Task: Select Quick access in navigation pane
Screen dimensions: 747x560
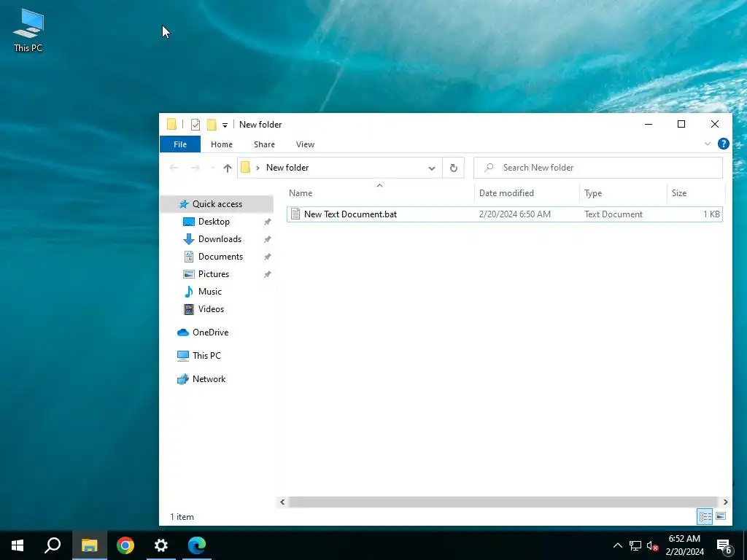Action: click(217, 204)
